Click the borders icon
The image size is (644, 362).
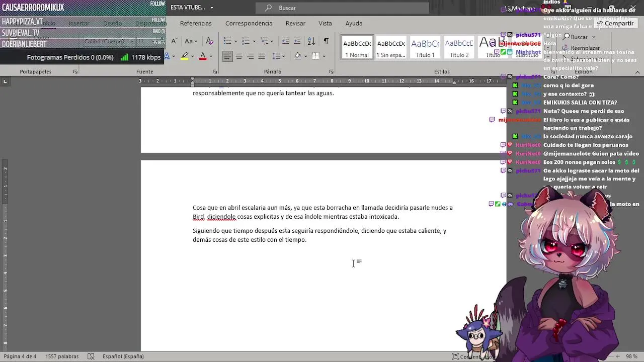[x=315, y=56]
